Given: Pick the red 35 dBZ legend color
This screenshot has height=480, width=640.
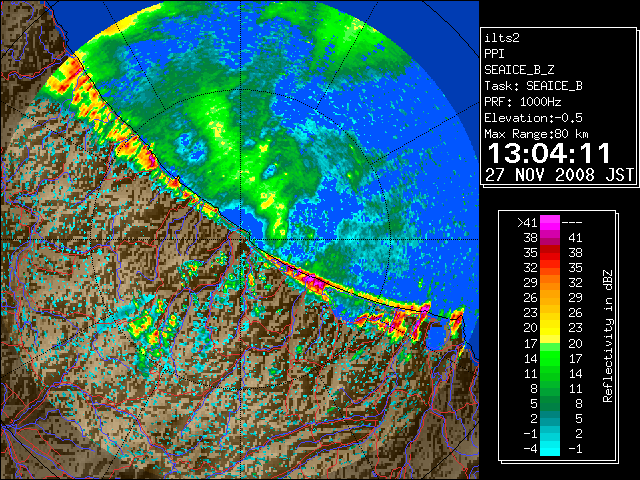Looking at the screenshot, I should pyautogui.click(x=550, y=253).
